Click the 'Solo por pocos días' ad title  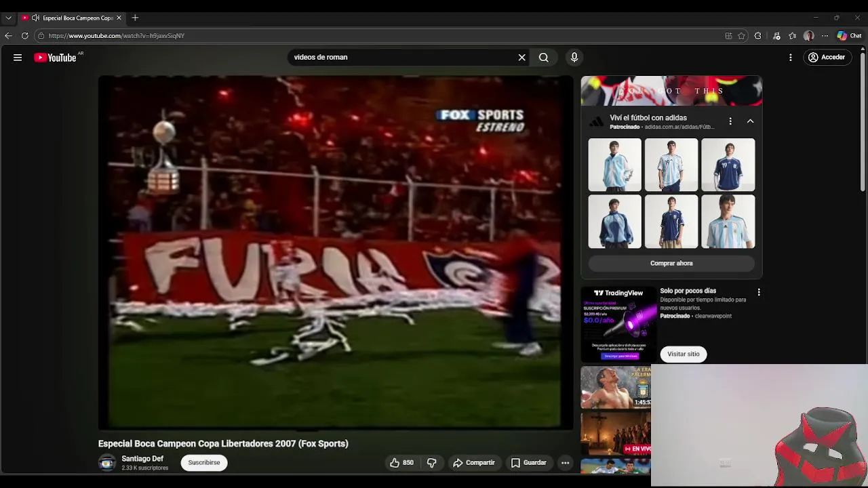[688, 291]
